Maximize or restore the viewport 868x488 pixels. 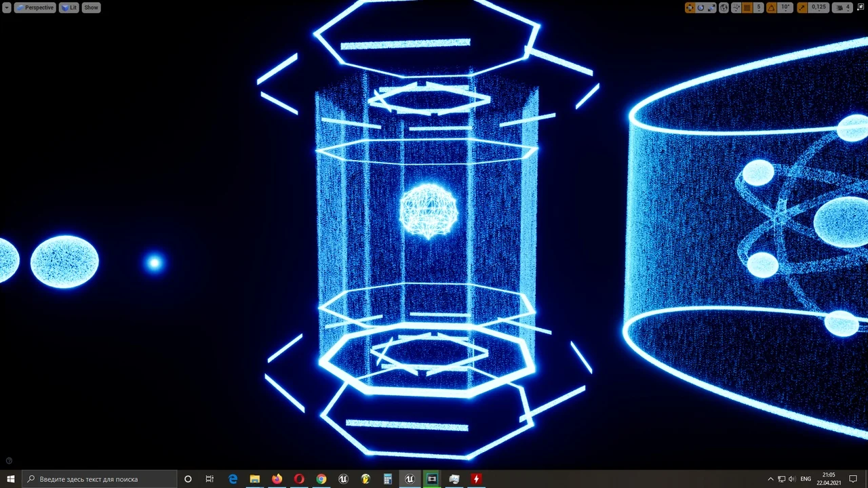tap(860, 7)
